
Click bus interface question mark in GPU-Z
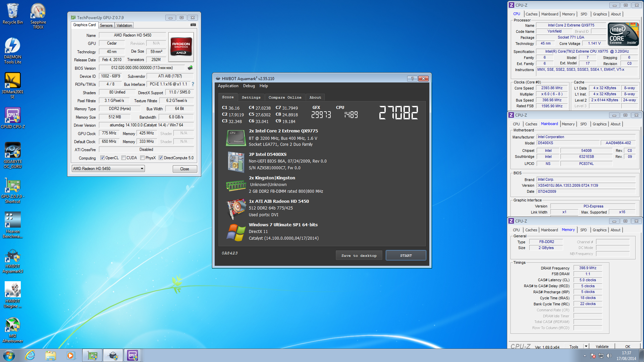point(193,84)
